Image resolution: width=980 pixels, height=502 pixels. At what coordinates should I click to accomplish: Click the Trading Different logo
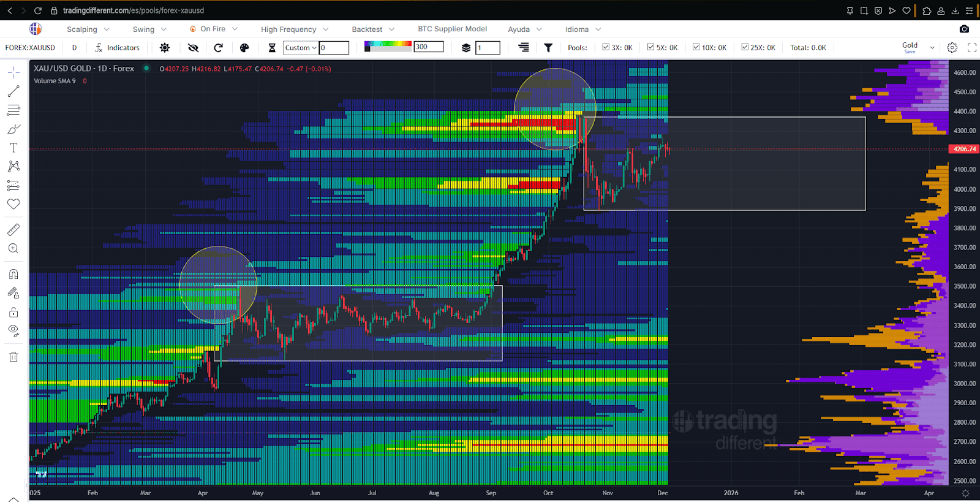click(36, 29)
